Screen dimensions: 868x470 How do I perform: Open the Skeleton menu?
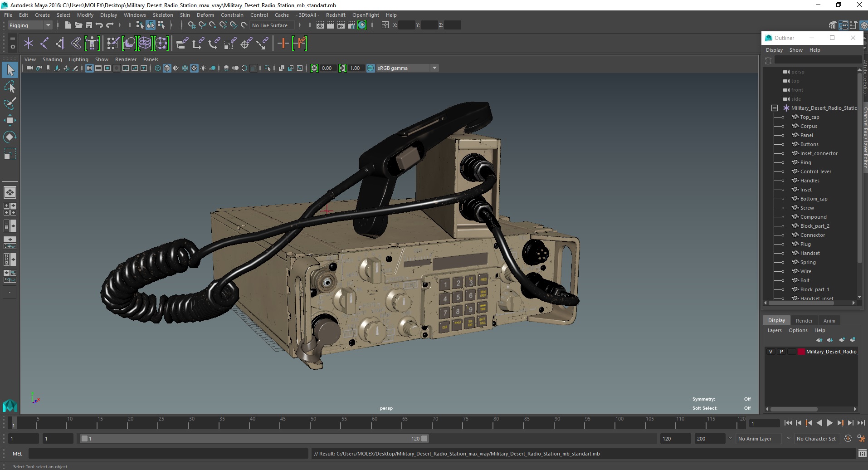point(163,15)
